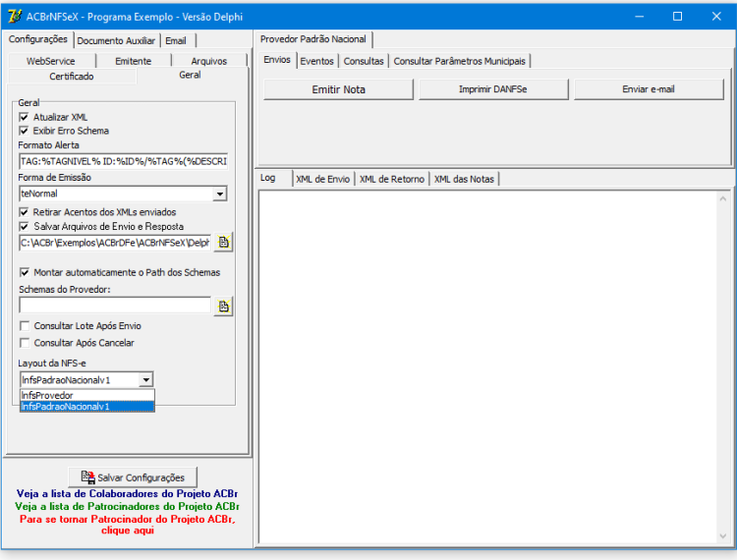The height and width of the screenshot is (560, 737).
Task: Click the browse icon beside Schemas do Provedor
Action: point(224,307)
